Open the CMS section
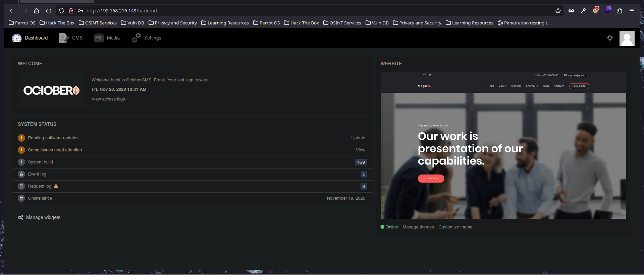 pyautogui.click(x=71, y=38)
